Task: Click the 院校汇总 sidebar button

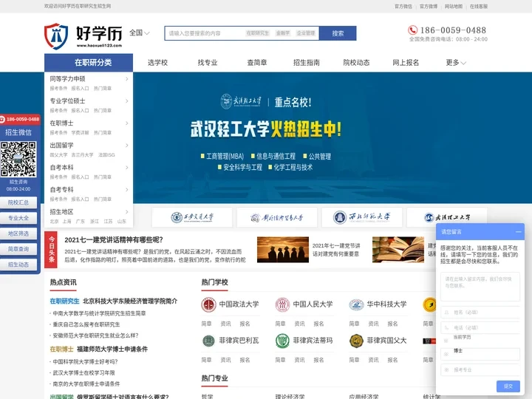Action: 18,202
